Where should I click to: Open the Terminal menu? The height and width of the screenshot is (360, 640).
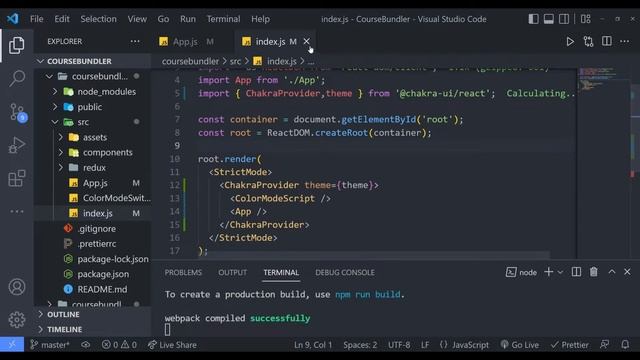click(223, 19)
